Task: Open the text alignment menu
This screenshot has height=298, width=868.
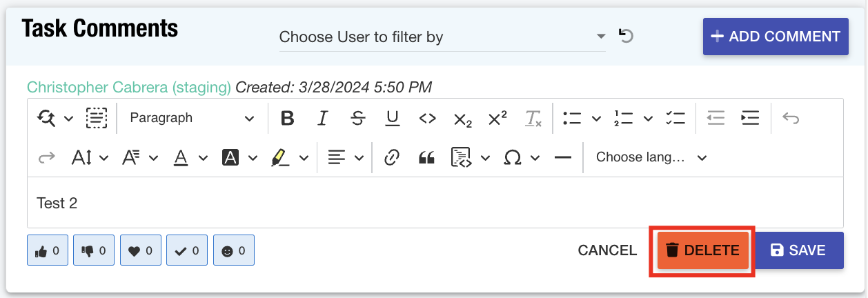Action: [345, 157]
